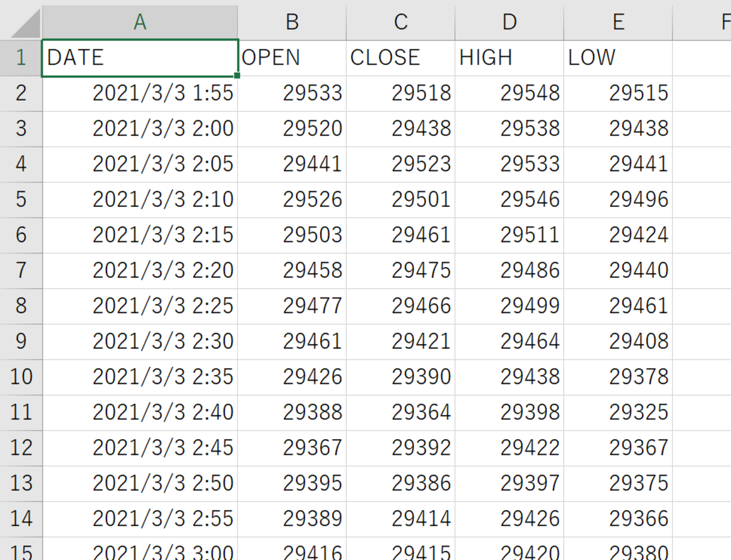Click CLOSE value 29523 in row 4
This screenshot has width=731, height=560.
click(401, 164)
